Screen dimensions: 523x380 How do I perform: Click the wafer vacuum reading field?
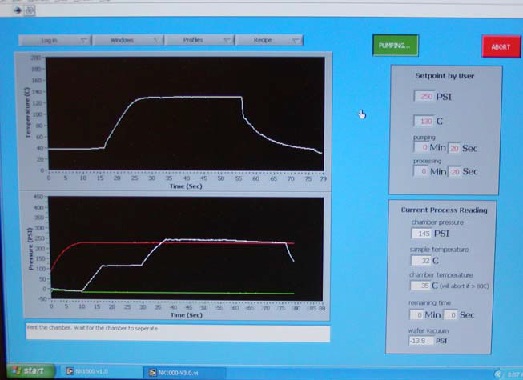point(421,341)
